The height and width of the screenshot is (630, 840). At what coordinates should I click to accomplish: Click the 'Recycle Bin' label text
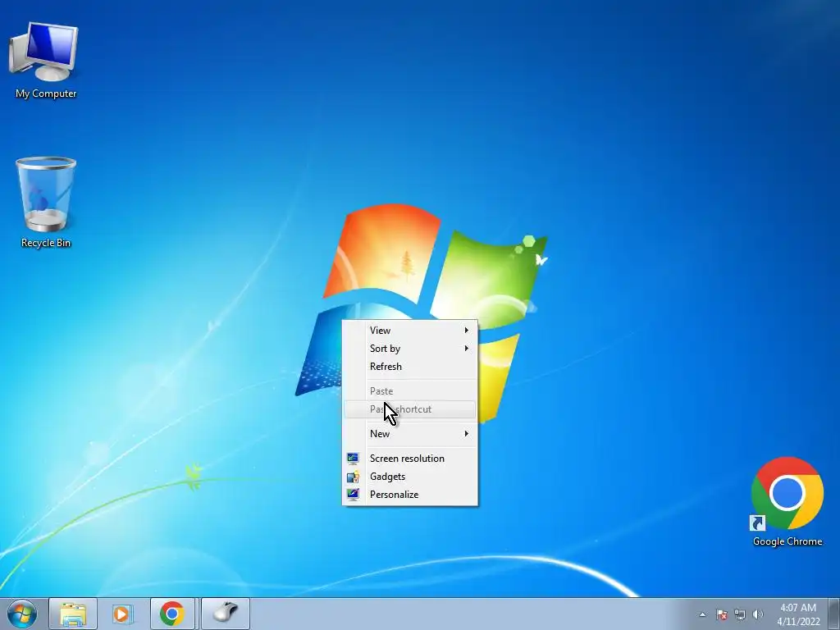[x=46, y=243]
